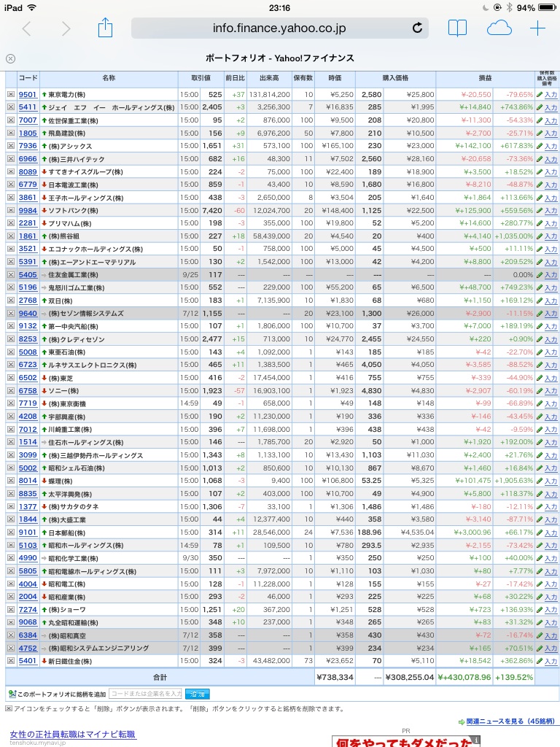Click +1,905.63% gain in 蝶理 row
The image size is (560, 747).
pyautogui.click(x=514, y=481)
